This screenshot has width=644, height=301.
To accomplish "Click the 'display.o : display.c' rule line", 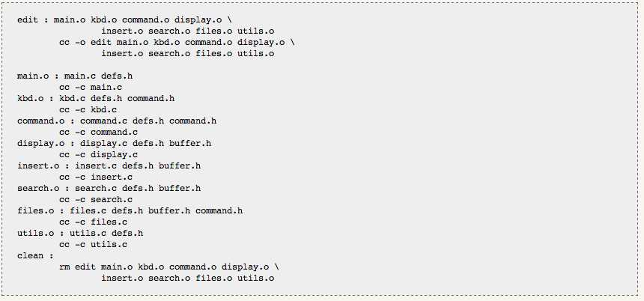I will 114,143.
